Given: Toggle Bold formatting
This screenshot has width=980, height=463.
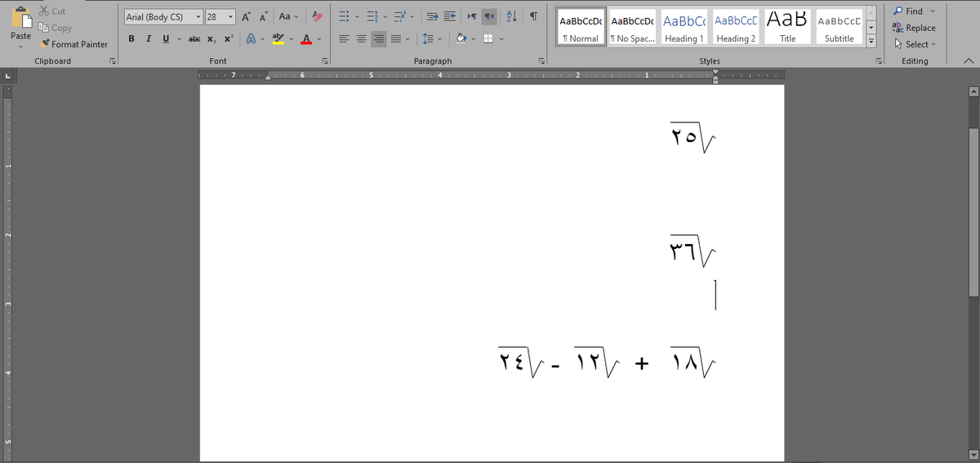Looking at the screenshot, I should 131,39.
